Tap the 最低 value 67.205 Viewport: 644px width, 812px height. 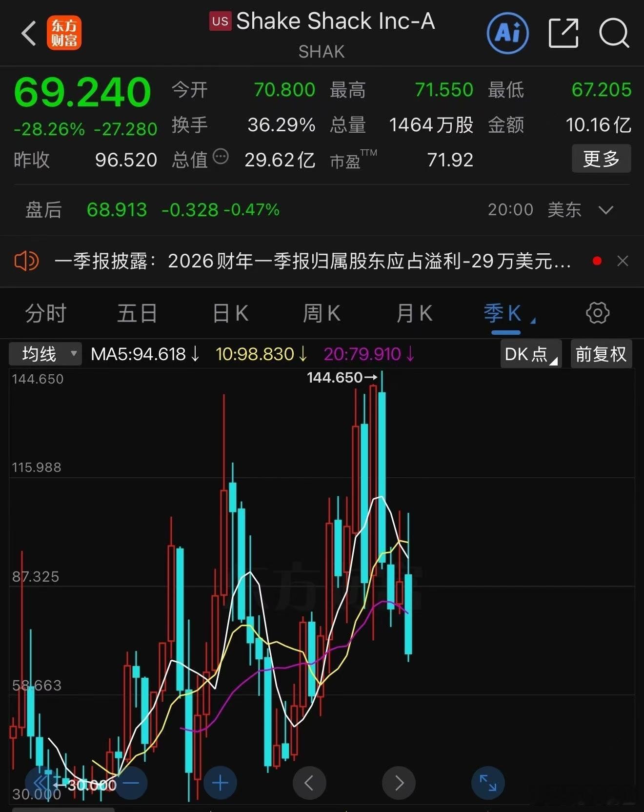602,90
